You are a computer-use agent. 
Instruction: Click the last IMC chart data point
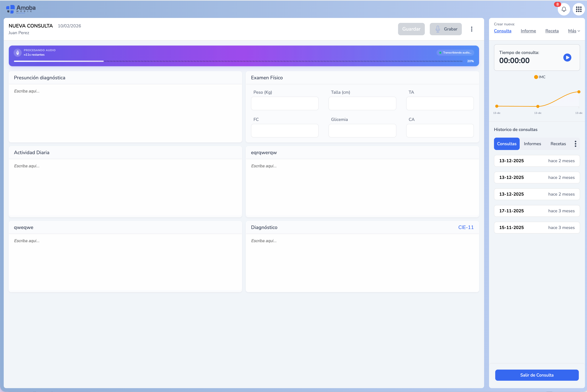pyautogui.click(x=579, y=92)
